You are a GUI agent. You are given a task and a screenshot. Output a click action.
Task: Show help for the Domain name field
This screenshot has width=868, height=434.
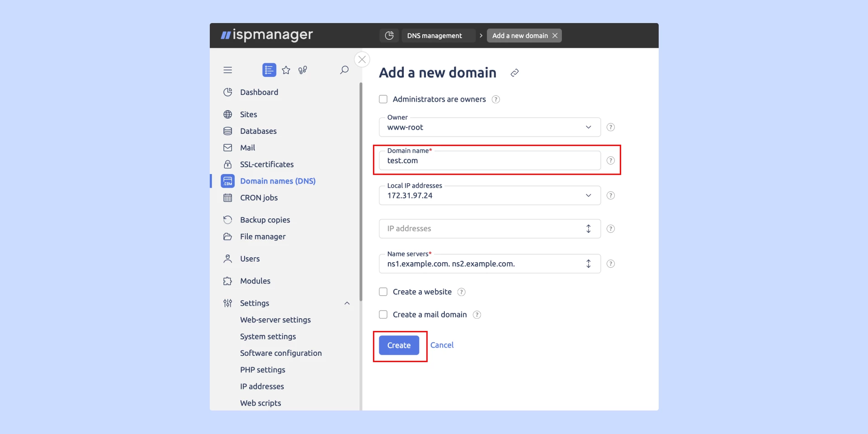(x=610, y=160)
